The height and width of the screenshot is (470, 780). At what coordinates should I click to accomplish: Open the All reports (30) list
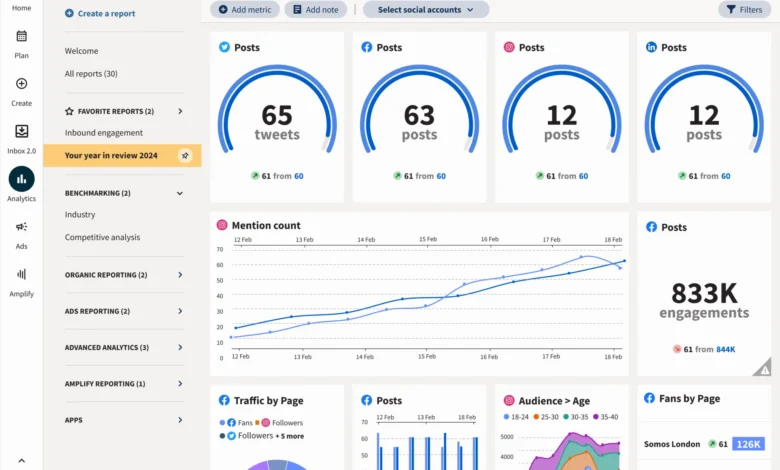(91, 74)
